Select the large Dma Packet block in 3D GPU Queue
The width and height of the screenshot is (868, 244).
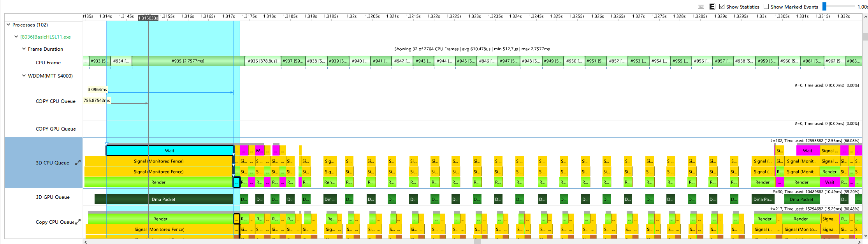164,199
